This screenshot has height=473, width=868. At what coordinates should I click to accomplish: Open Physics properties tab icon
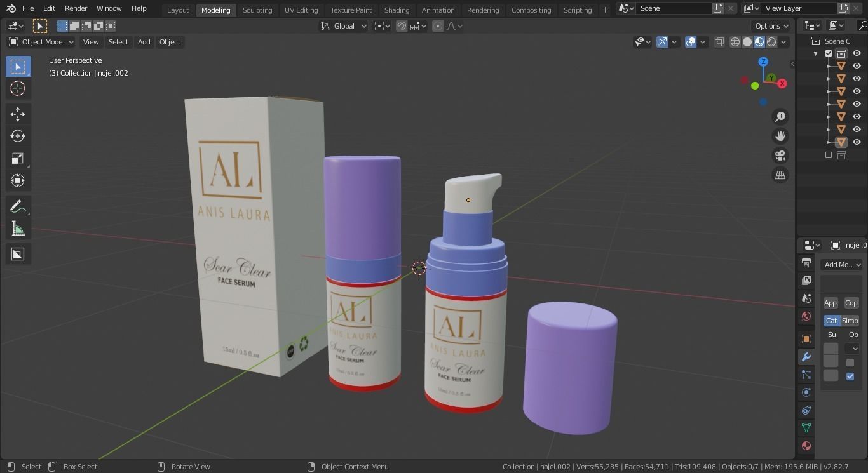click(x=806, y=392)
